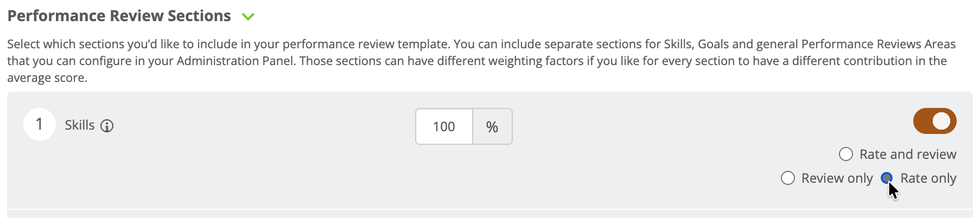The image size is (980, 218).
Task: Click the 'Skills' section label
Action: tap(80, 125)
